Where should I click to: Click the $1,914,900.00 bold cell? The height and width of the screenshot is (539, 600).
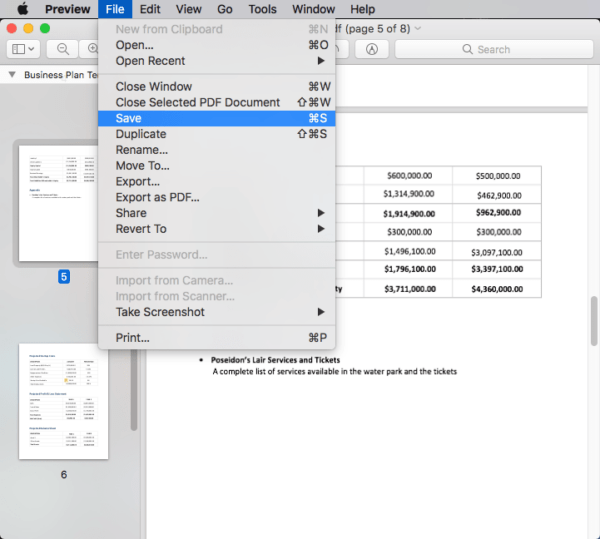(409, 214)
